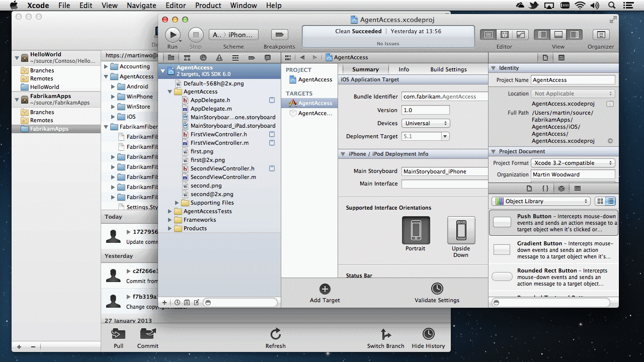Select the Summary tab
Viewport: 644px width, 362px height.
pos(365,69)
